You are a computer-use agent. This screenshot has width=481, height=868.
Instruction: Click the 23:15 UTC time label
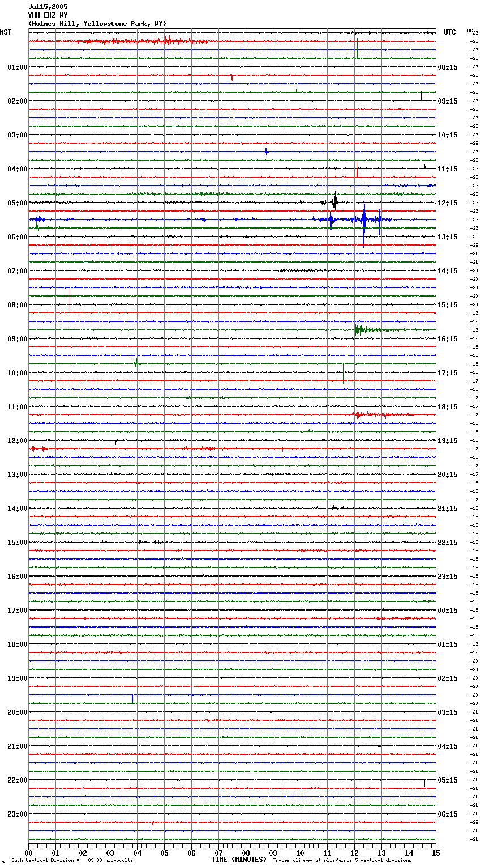pos(448,577)
